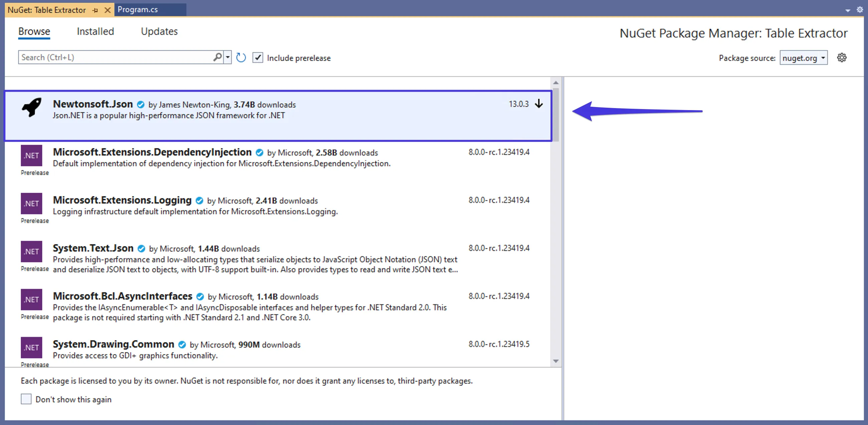Click inside the search input field
This screenshot has width=868, height=425.
(115, 57)
